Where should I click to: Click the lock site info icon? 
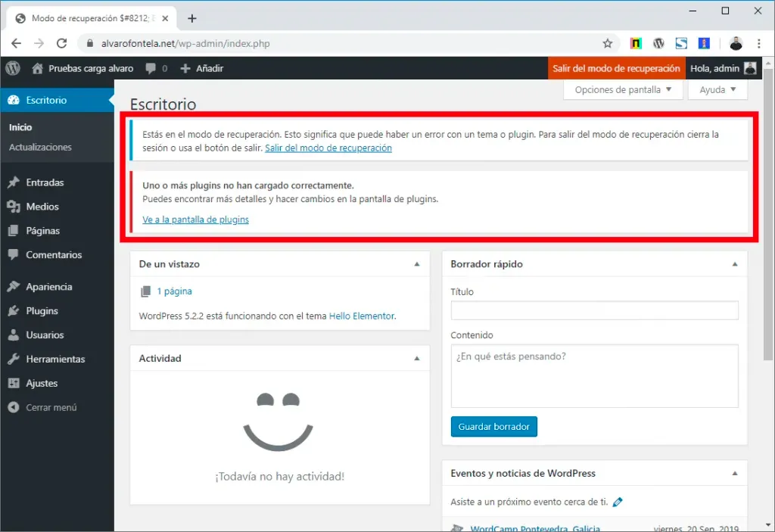click(90, 43)
